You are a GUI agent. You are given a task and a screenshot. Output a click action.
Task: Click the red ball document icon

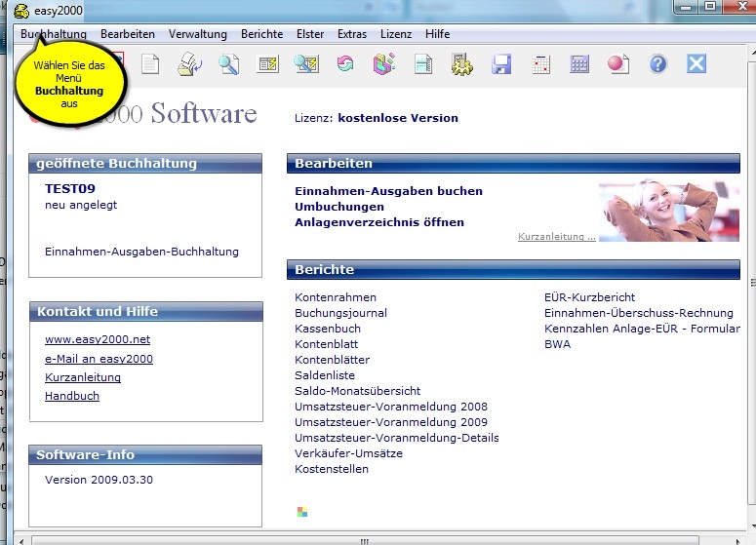coord(618,64)
